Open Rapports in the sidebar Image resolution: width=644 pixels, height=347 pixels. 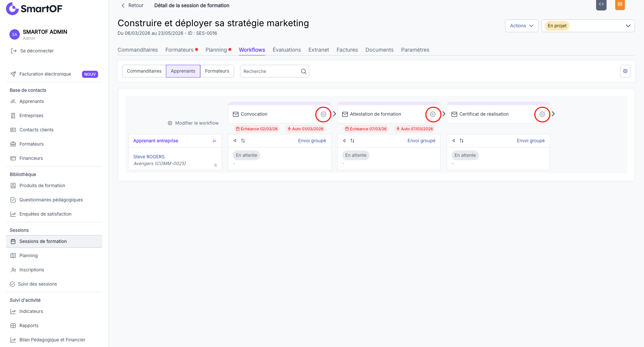[x=54, y=326]
